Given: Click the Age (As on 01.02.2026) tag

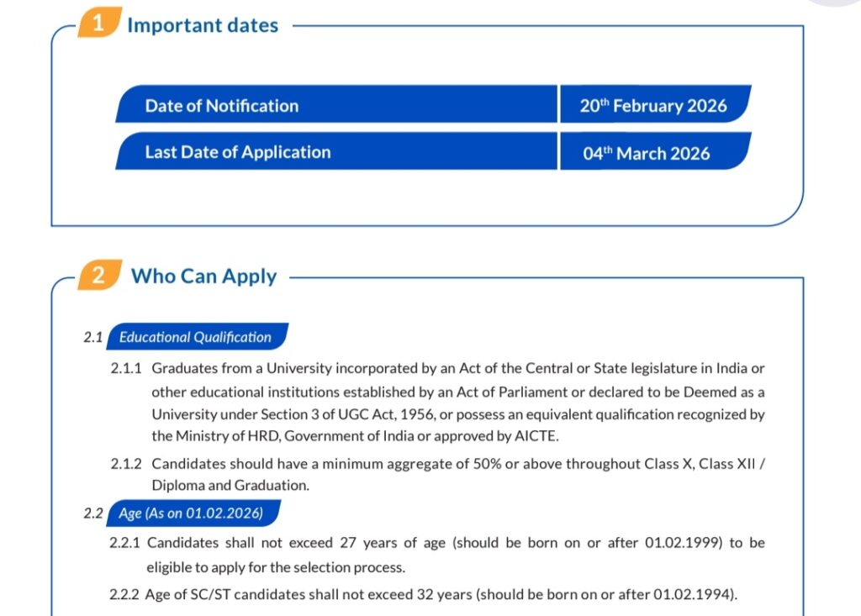Looking at the screenshot, I should click(x=190, y=513).
